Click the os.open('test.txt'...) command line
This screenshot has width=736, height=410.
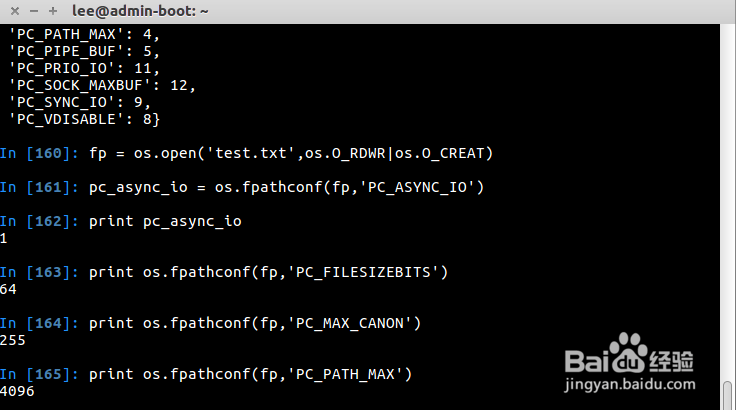(x=291, y=152)
